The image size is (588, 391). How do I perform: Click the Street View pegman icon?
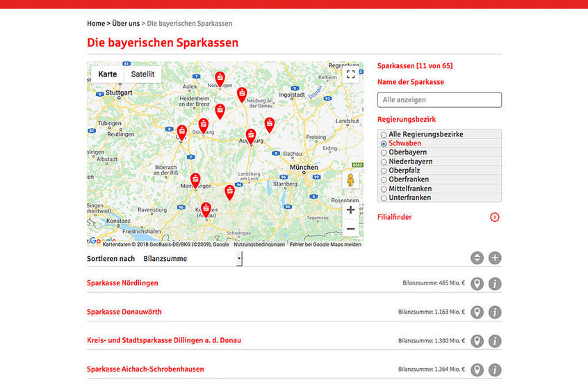pos(350,180)
